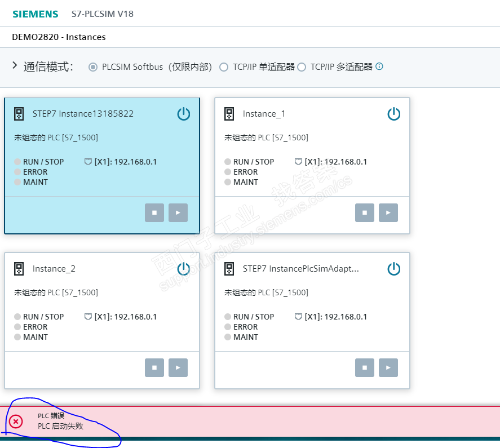The image size is (500, 448).
Task: Stop the Instance_1 PLC
Action: (365, 212)
